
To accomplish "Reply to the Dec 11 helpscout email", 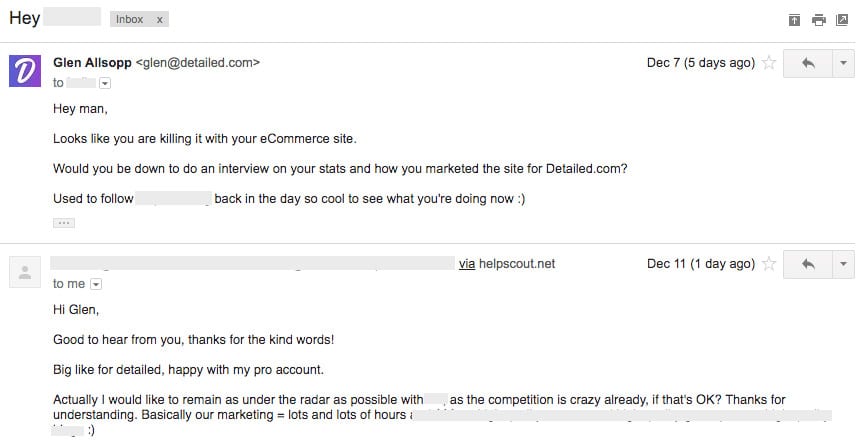I will tap(808, 264).
